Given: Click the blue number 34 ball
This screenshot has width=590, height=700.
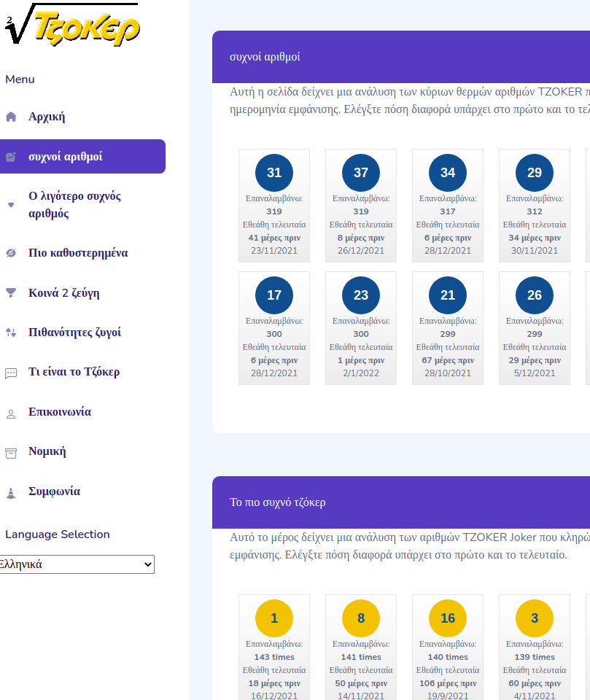Looking at the screenshot, I should click(x=448, y=173).
